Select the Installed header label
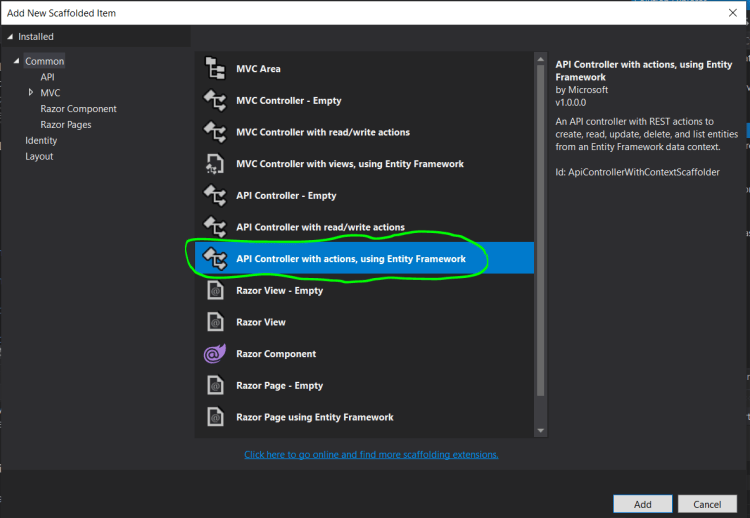 pyautogui.click(x=36, y=36)
